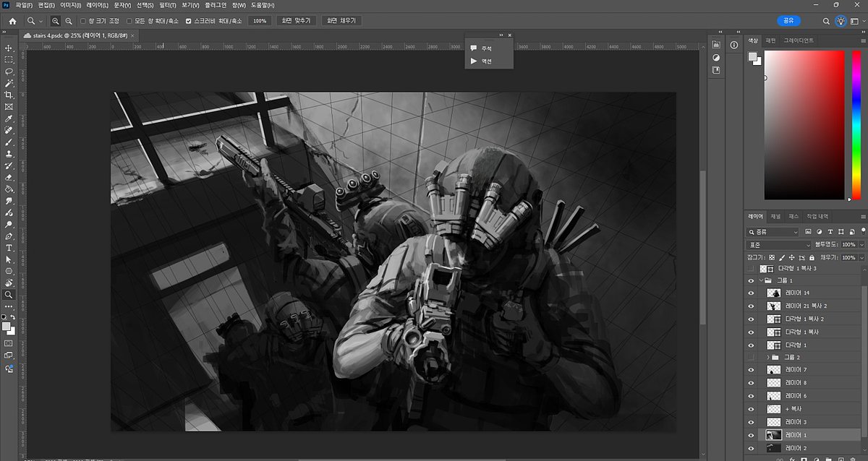Select the Spot Healing Brush tool
Screen dimensions: 868x461
[9, 130]
